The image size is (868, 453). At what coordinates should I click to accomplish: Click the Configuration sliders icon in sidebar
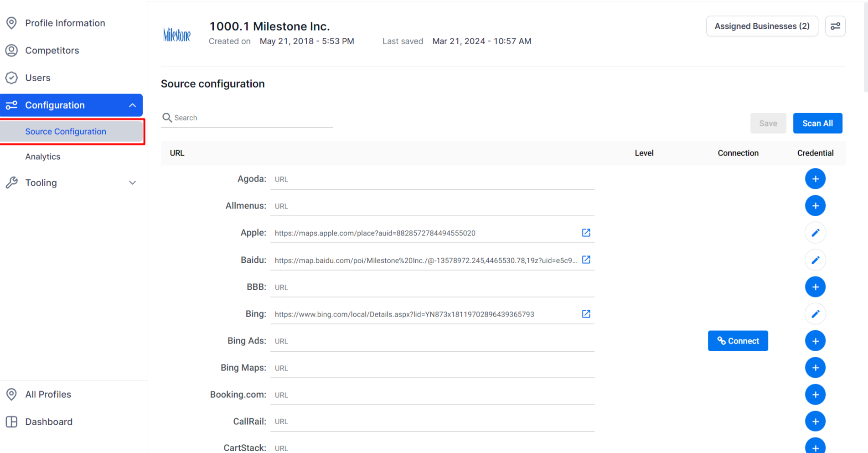click(x=11, y=105)
